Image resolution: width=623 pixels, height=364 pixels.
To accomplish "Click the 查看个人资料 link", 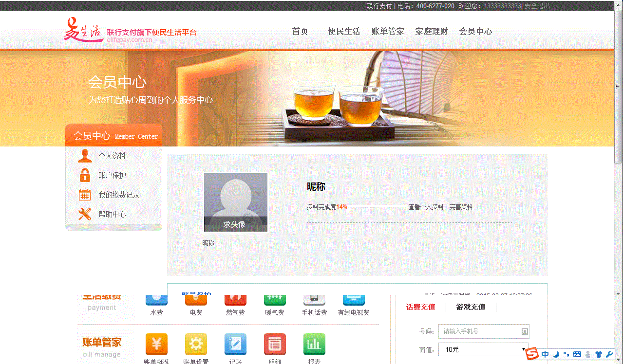I will (x=426, y=207).
